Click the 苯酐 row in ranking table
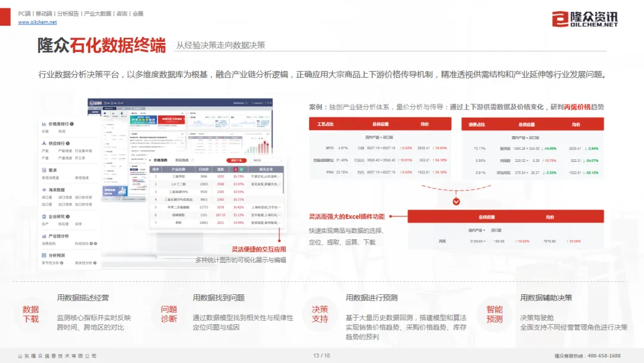Image resolution: width=644 pixels, height=363 pixels. point(216,223)
